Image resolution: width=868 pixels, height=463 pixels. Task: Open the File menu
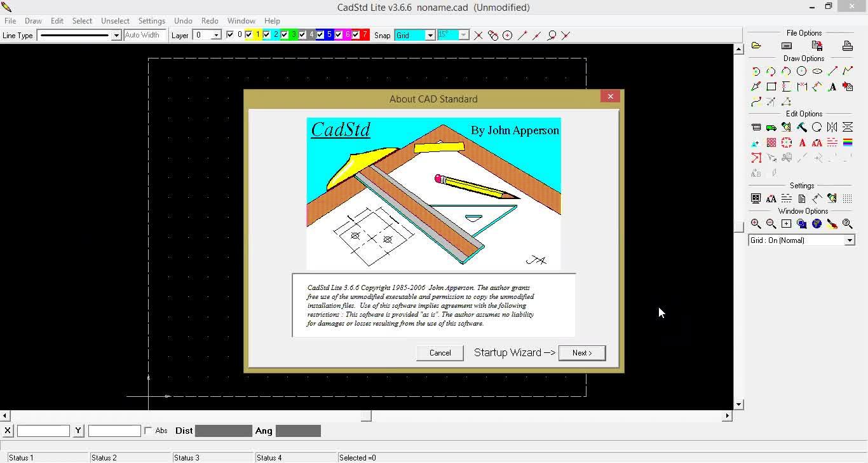(10, 20)
